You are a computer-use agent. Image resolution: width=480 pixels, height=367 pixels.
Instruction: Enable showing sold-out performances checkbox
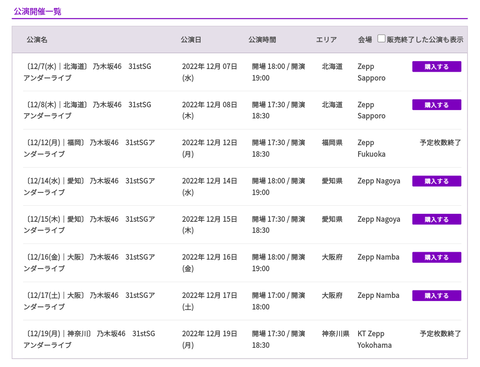coord(381,39)
